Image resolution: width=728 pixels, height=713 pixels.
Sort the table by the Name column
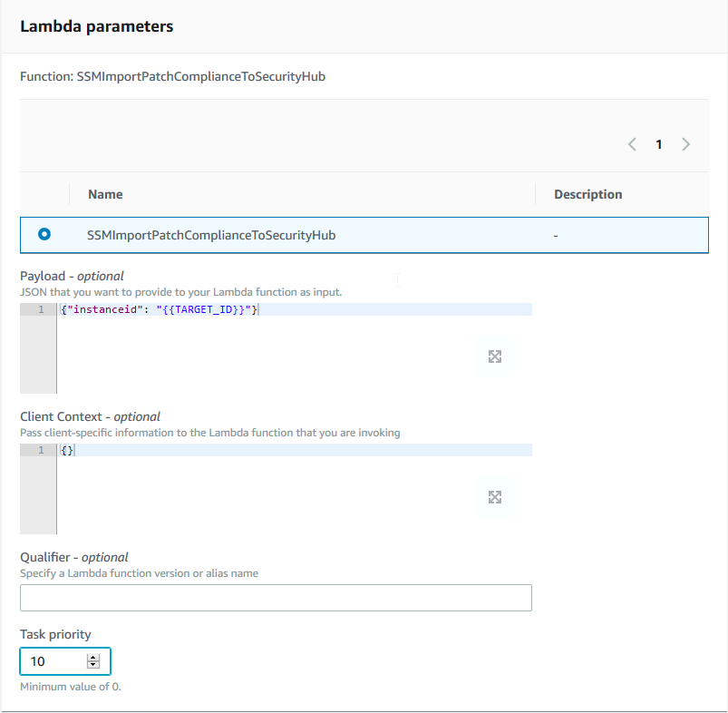pos(105,194)
